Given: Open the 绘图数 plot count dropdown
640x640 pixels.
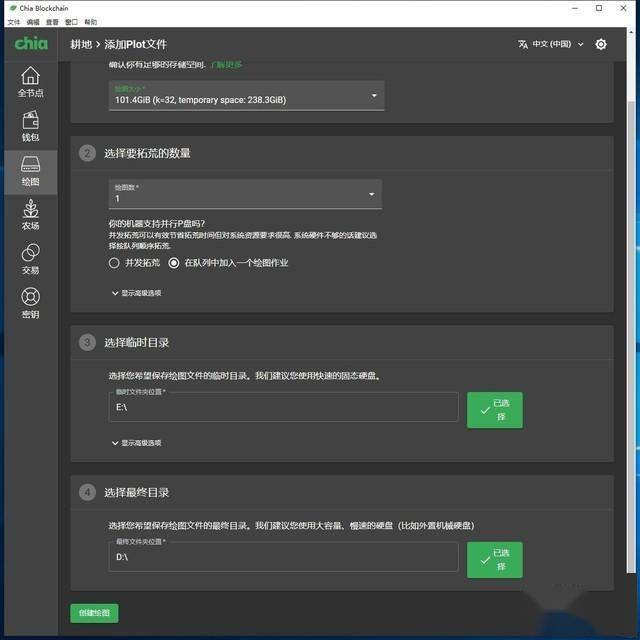Looking at the screenshot, I should point(245,194).
